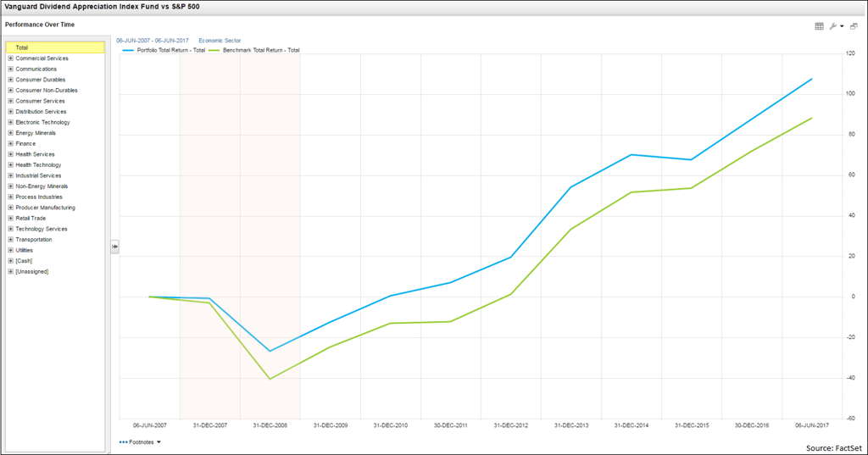Select the Health Technology label
The image size is (868, 455).
(38, 165)
